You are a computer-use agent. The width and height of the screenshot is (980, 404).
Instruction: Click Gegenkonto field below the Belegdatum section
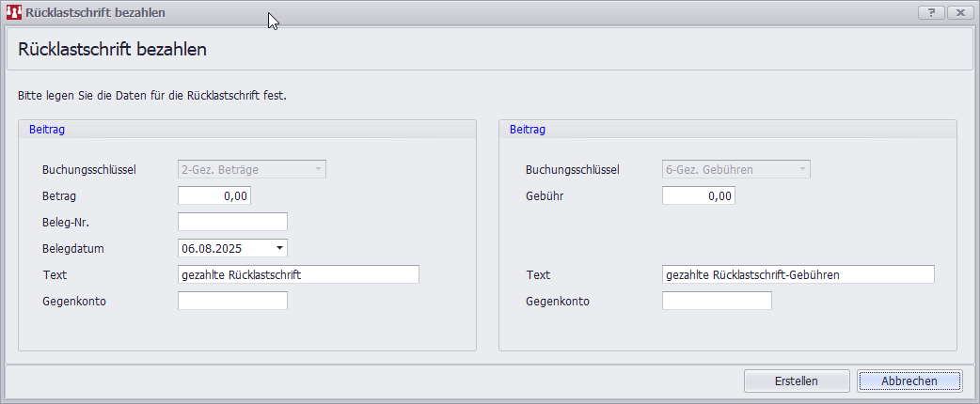[x=232, y=301]
